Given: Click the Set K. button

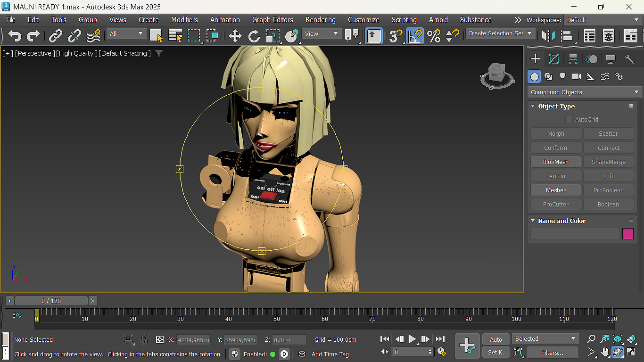Looking at the screenshot, I should click(x=496, y=352).
